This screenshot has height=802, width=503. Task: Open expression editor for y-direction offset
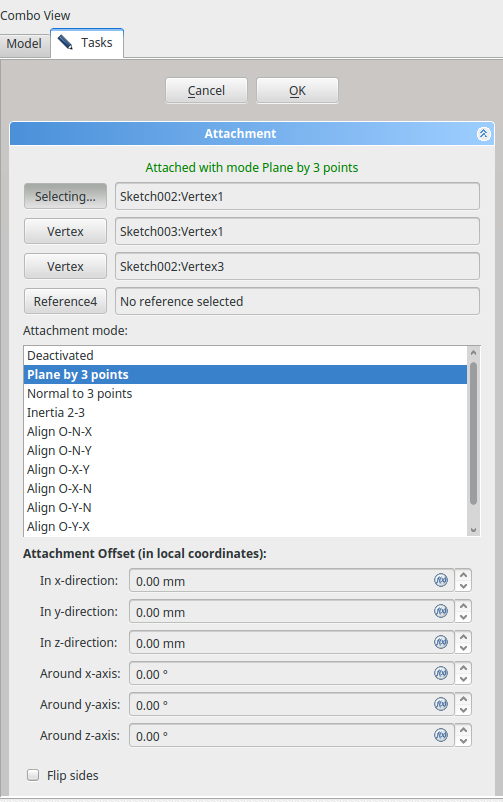pyautogui.click(x=441, y=611)
